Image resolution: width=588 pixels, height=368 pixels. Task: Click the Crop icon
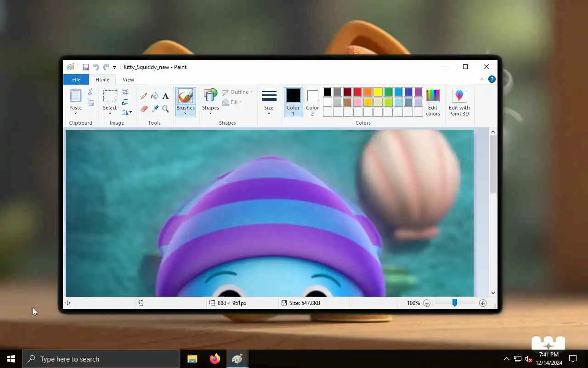click(125, 92)
